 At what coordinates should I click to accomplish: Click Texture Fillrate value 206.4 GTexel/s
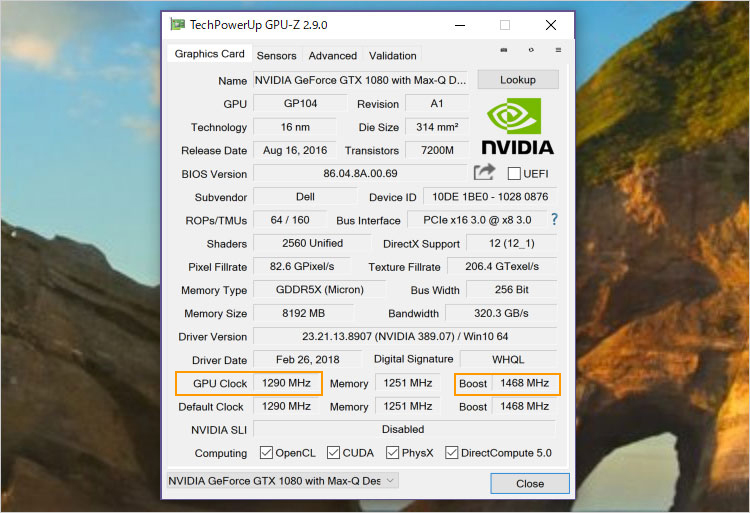point(502,266)
